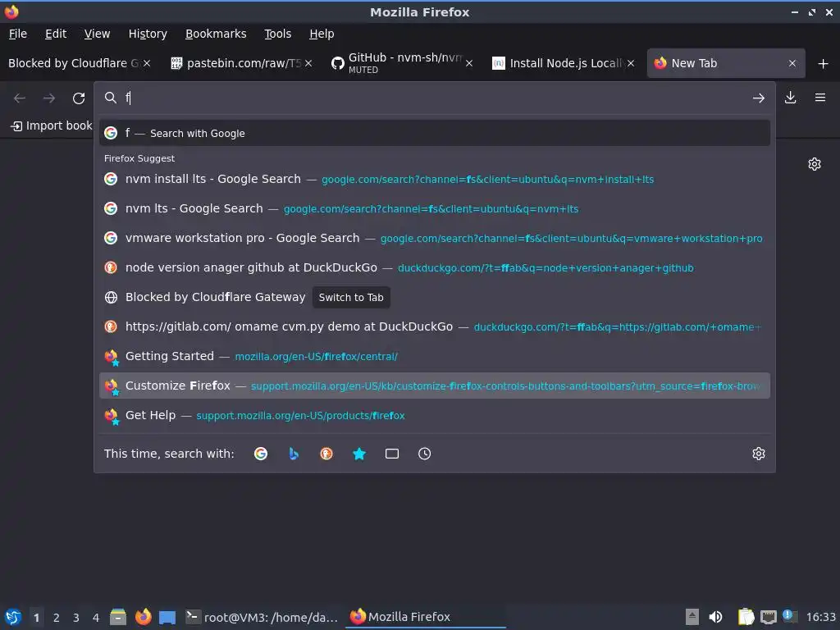Close the New Tab tab
Image resolution: width=840 pixels, height=630 pixels.
(792, 63)
